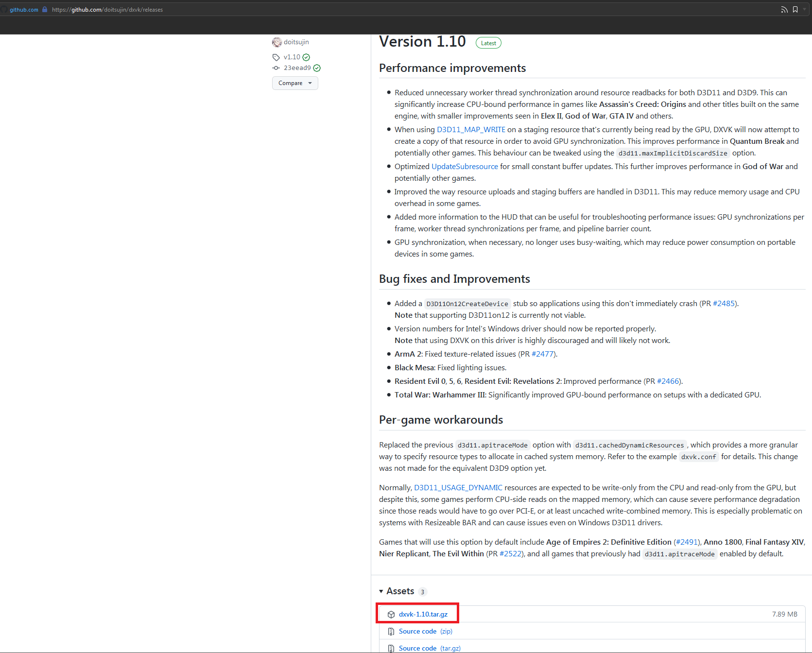Click the 'Quantum Break' bold text
Screen dimensions: 812x653
tap(757, 141)
